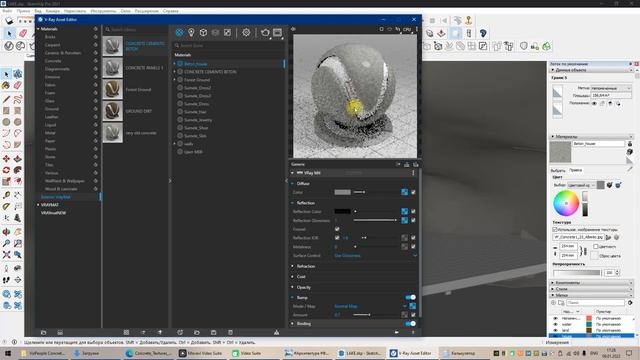The width and height of the screenshot is (640, 360).
Task: Open the Справка menu
Action: [170, 11]
